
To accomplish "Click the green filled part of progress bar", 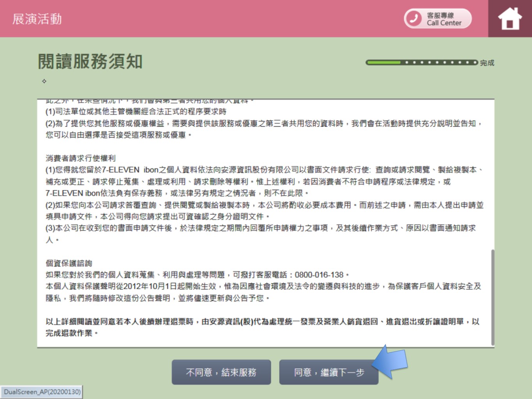I will click(384, 62).
